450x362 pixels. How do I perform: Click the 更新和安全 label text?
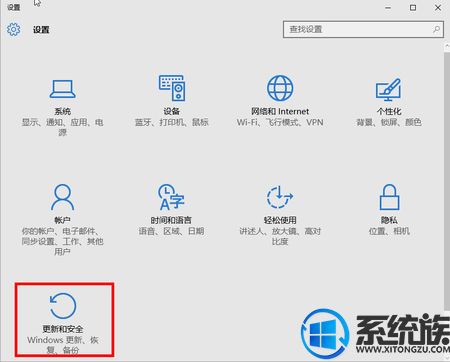(x=63, y=329)
